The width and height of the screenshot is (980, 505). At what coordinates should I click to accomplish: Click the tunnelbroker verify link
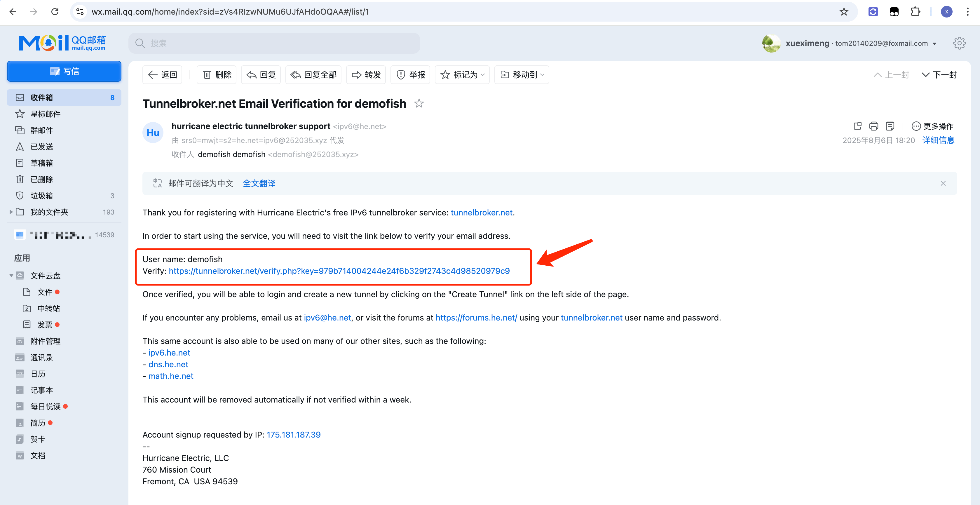point(339,271)
